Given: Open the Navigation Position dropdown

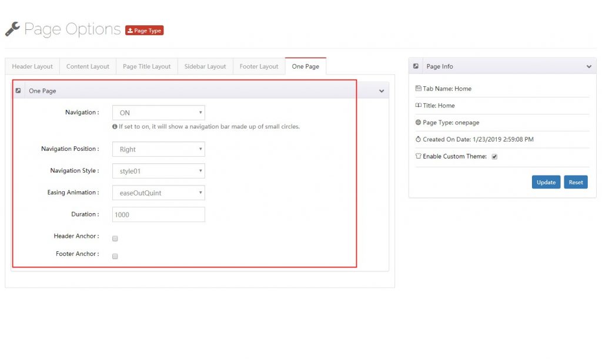Looking at the screenshot, I should pyautogui.click(x=158, y=149).
